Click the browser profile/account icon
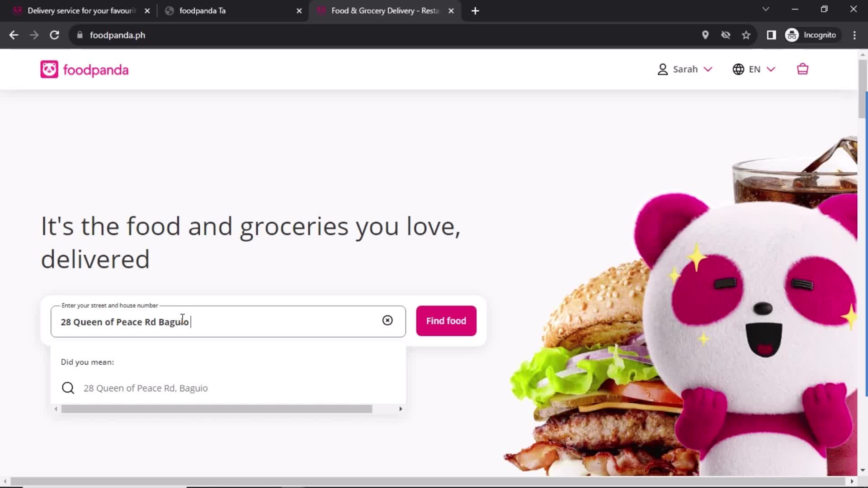Viewport: 868px width, 488px height. coord(792,35)
